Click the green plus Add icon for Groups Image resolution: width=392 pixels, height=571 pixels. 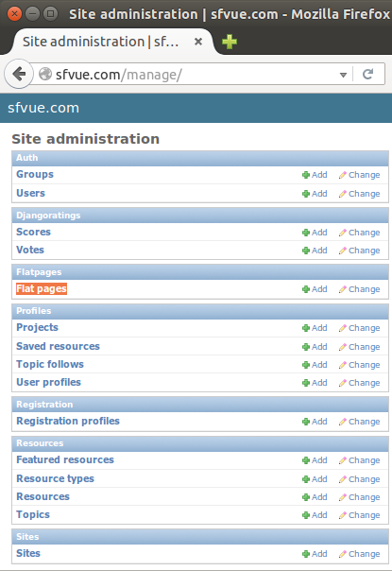(306, 175)
